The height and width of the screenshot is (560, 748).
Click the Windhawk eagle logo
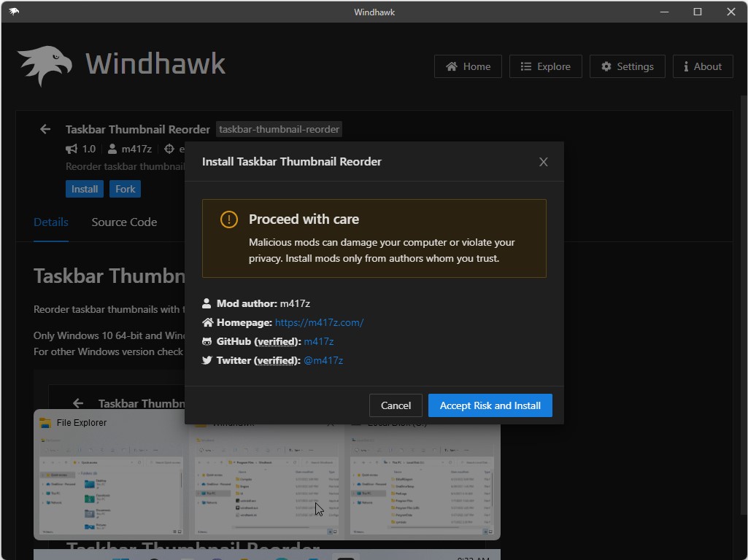[45, 66]
